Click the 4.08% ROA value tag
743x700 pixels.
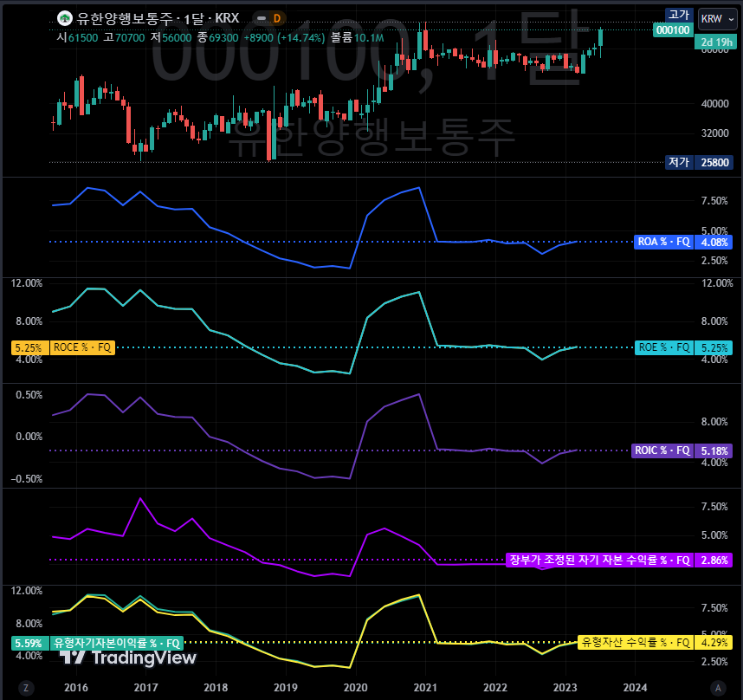(714, 243)
